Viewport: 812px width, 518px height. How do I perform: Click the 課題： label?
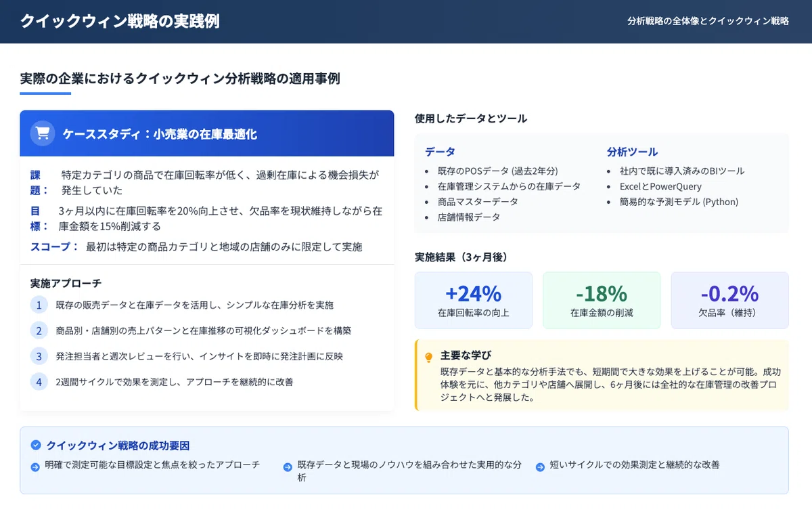(x=40, y=182)
